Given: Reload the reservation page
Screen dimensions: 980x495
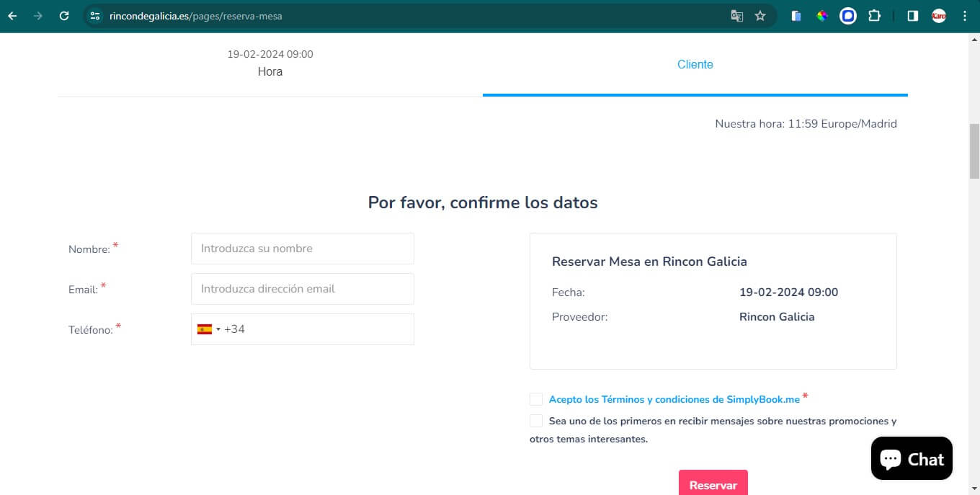Looking at the screenshot, I should [x=64, y=16].
